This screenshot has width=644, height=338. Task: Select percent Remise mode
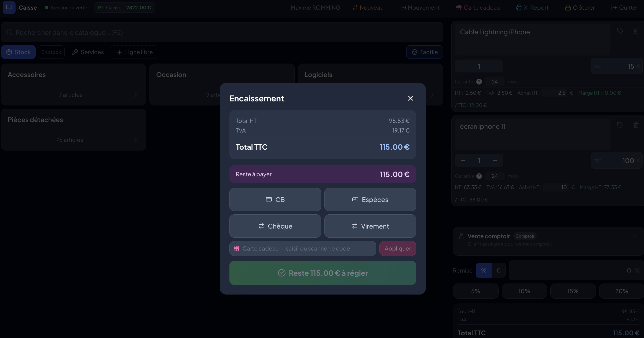click(484, 270)
